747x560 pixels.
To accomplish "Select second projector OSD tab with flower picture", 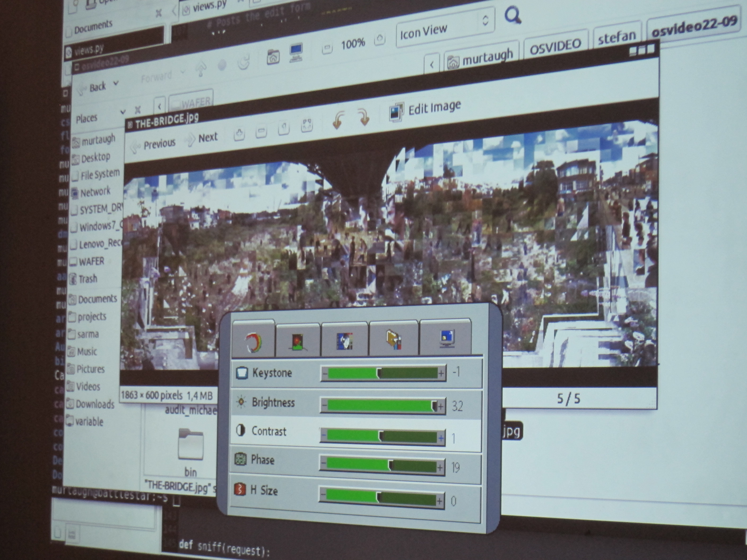I will click(x=298, y=340).
